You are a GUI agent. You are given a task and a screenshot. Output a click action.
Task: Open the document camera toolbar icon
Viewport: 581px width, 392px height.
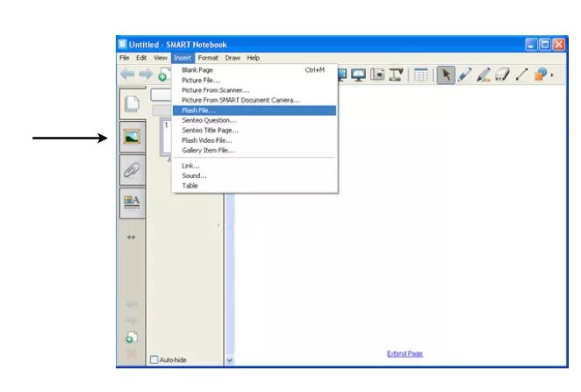point(396,75)
